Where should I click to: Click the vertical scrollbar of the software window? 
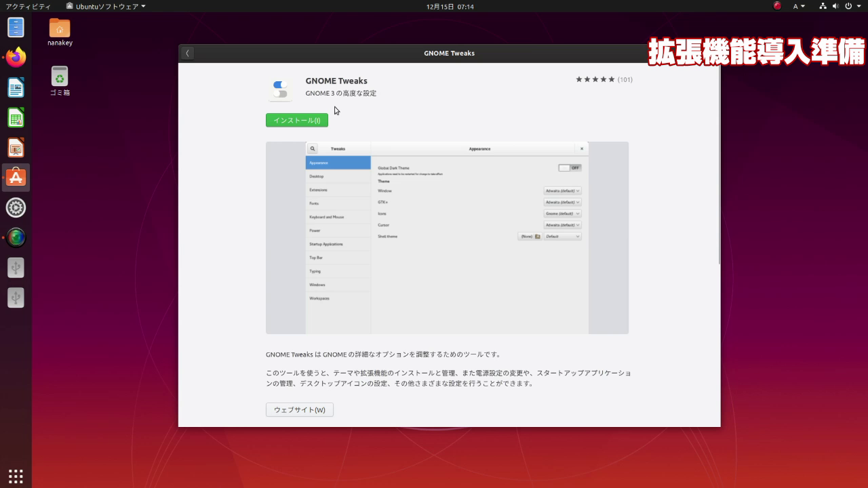pos(719,163)
